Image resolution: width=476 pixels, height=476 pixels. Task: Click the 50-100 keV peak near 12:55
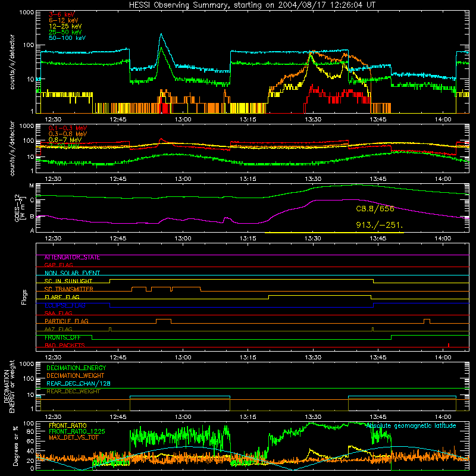tap(161, 35)
